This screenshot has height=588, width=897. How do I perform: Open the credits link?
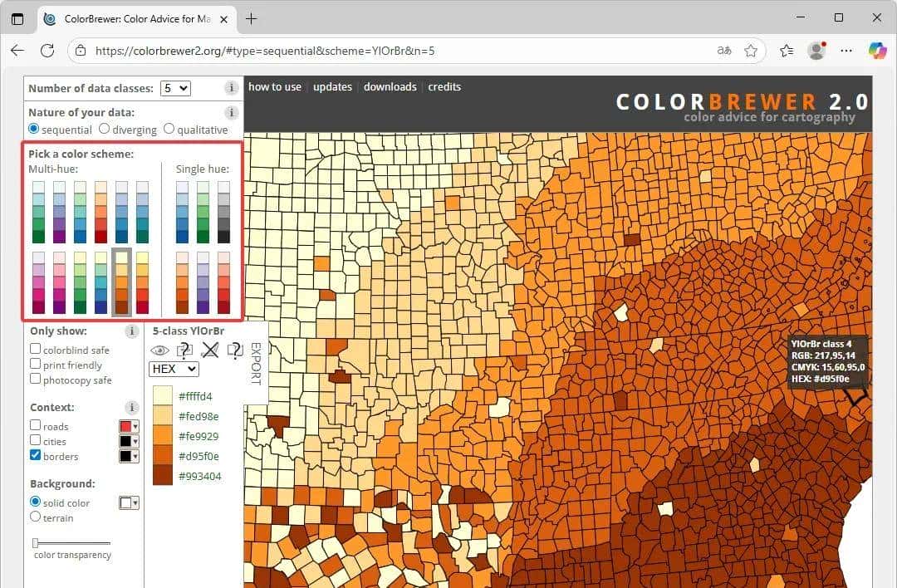click(x=444, y=86)
